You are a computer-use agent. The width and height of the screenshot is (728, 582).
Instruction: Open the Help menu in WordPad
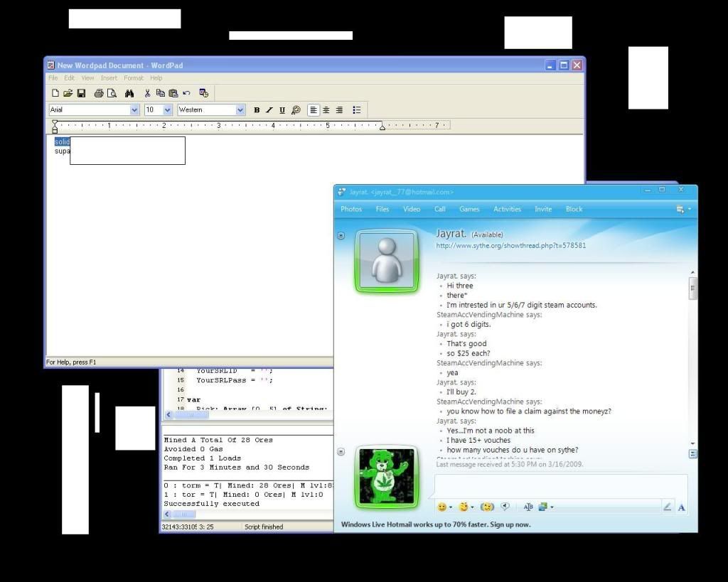tap(156, 78)
